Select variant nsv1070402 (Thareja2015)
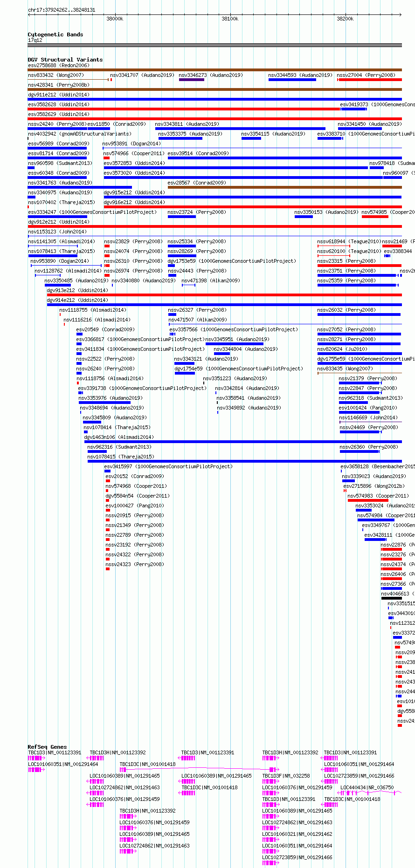The width and height of the screenshot is (415, 868). click(62, 202)
